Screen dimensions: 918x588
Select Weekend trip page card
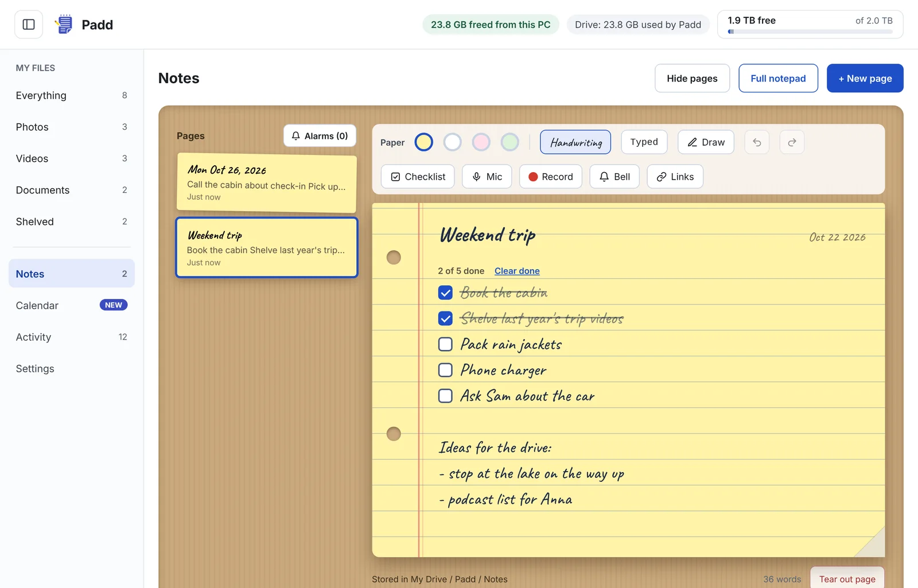[267, 247]
